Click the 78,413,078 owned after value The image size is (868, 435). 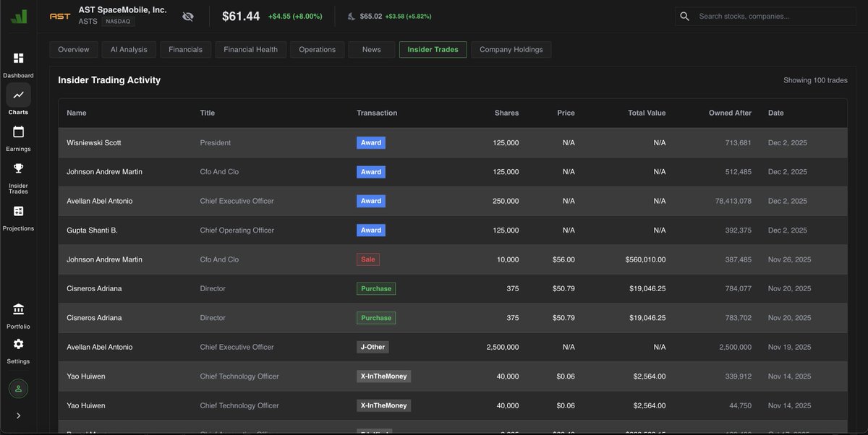pos(733,201)
